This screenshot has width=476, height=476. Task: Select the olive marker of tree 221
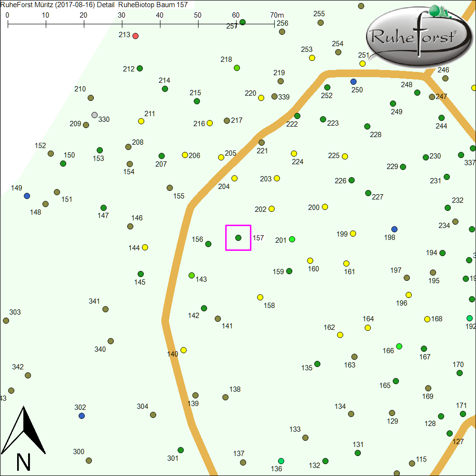coord(261,142)
